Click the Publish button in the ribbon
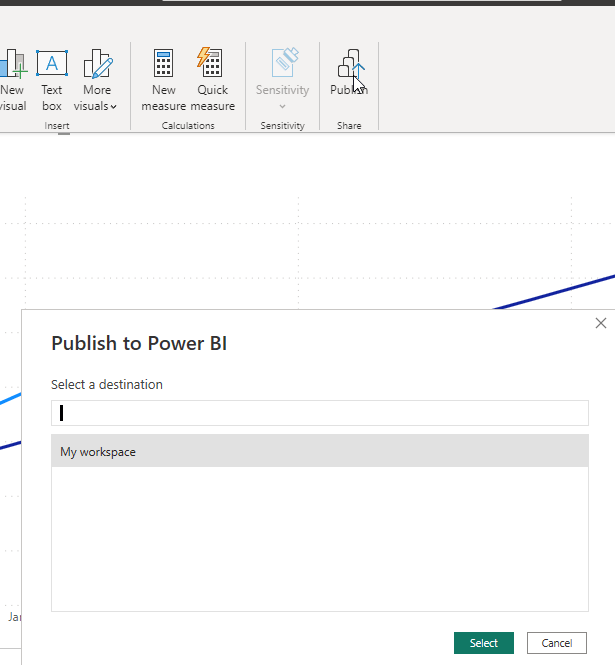The height and width of the screenshot is (665, 615). click(349, 72)
